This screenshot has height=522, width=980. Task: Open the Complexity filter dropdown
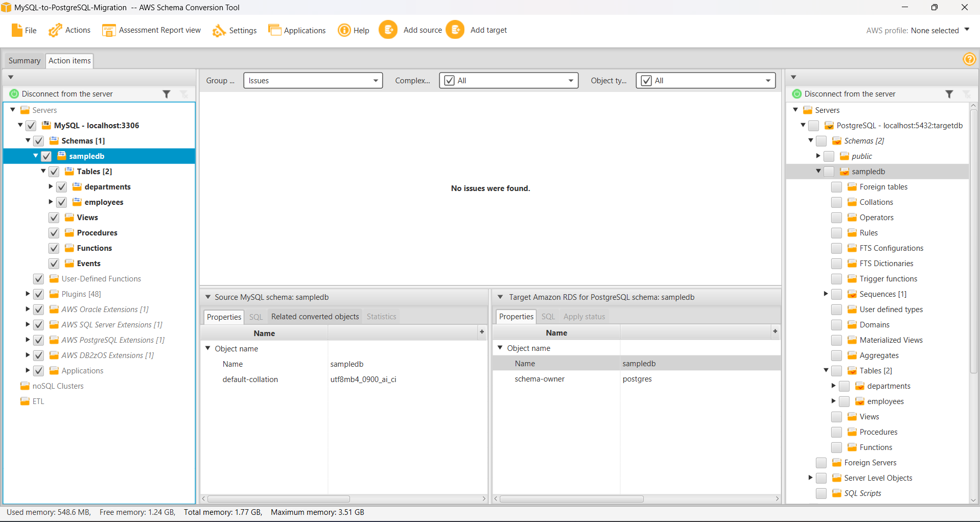(x=570, y=80)
